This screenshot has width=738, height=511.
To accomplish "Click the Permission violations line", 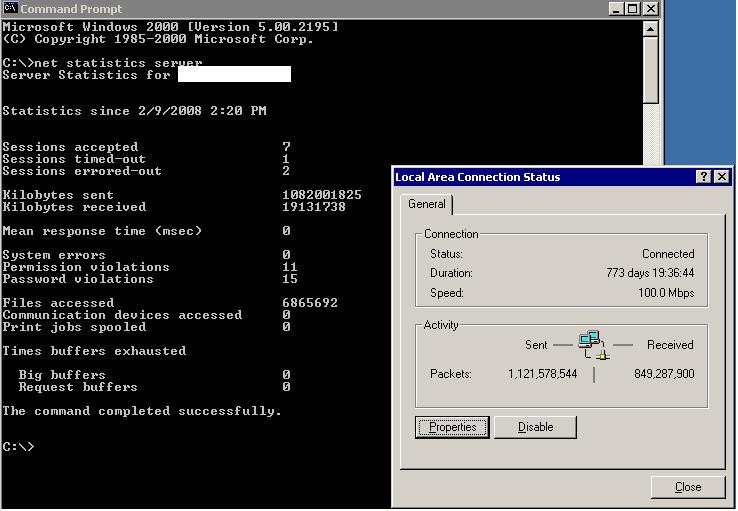I will click(150, 267).
